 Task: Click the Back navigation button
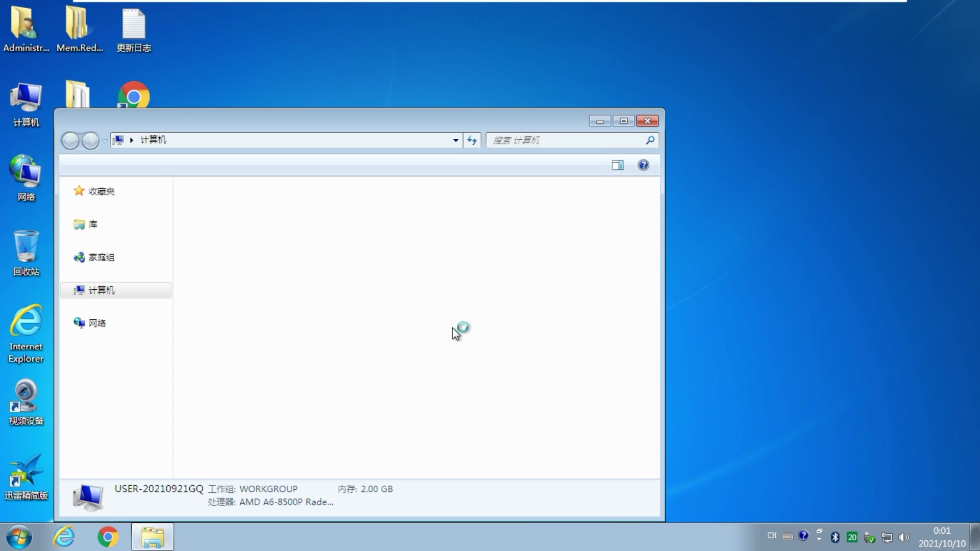(x=70, y=140)
